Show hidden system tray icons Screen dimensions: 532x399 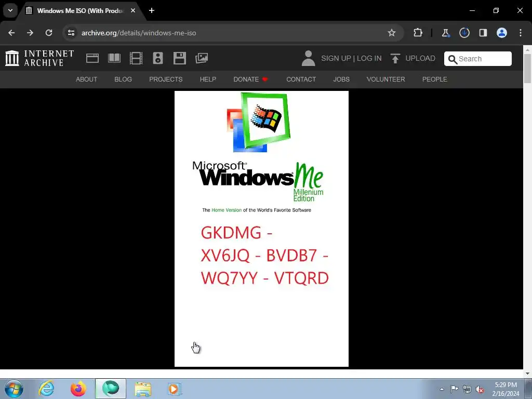pyautogui.click(x=442, y=389)
